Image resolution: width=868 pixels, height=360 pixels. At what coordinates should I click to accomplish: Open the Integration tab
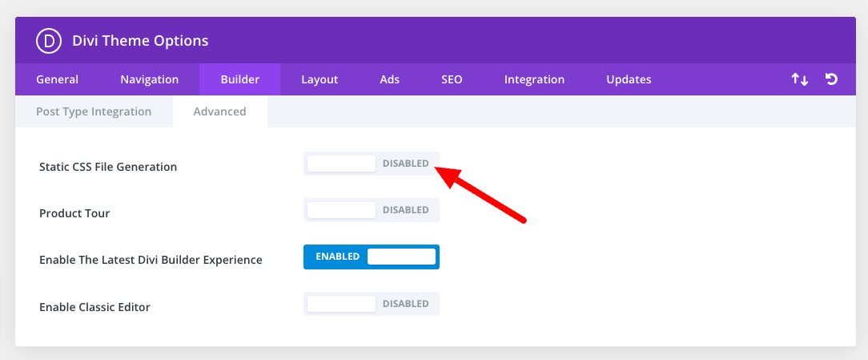[534, 79]
